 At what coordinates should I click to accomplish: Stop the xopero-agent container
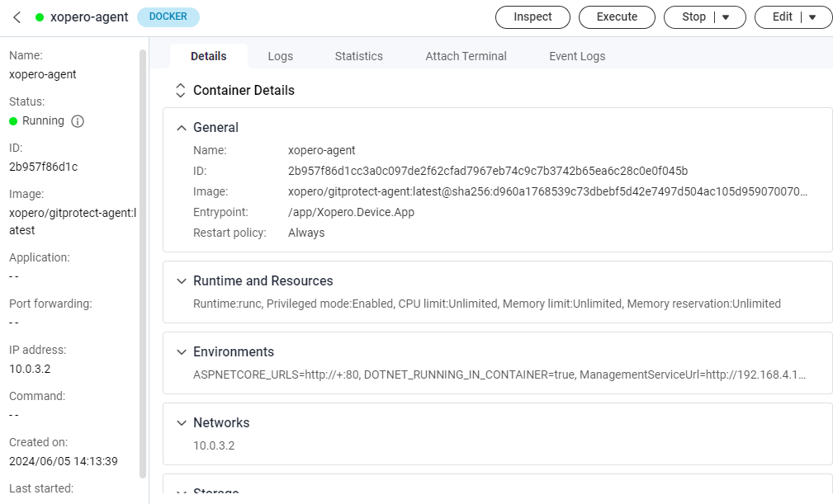tap(693, 17)
